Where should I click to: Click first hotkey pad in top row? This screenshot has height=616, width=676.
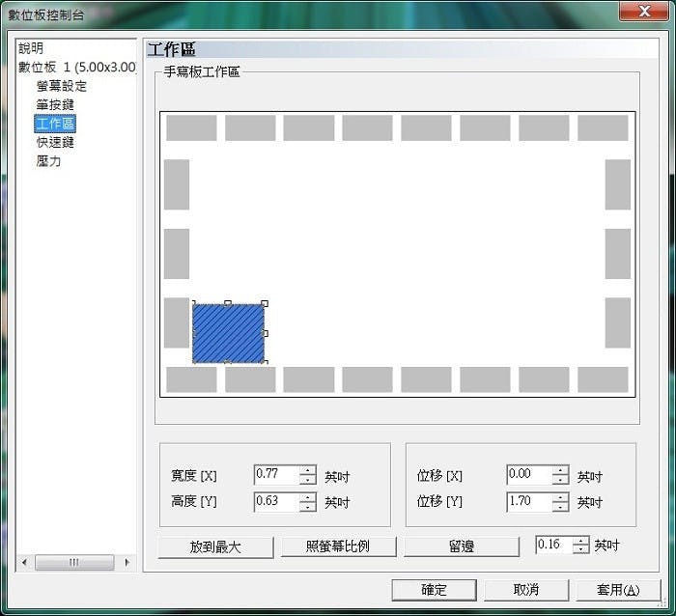click(191, 127)
